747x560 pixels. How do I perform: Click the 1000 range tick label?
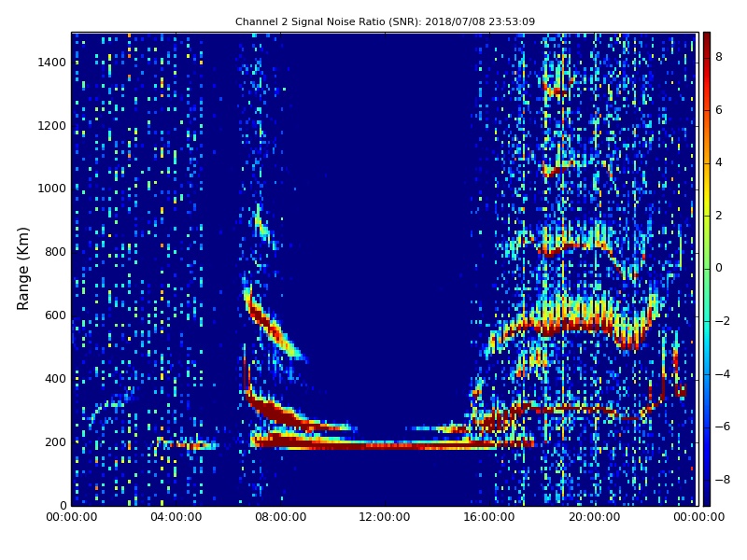coord(52,189)
